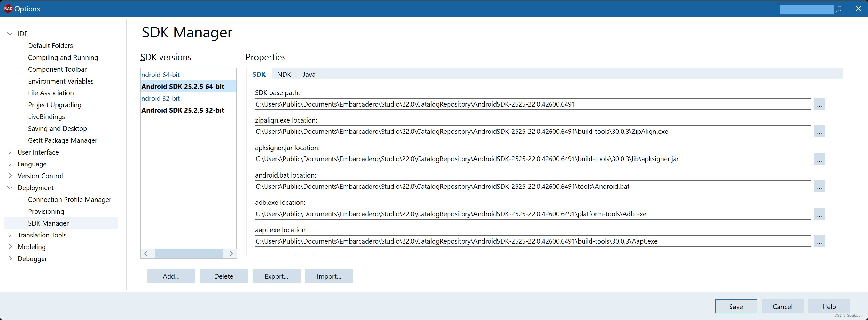Click the options search field

point(806,9)
